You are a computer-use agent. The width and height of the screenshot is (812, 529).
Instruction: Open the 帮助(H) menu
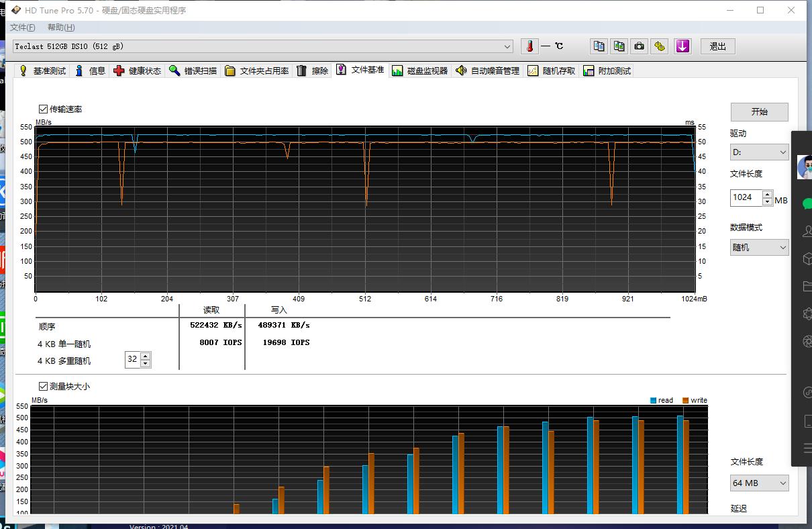point(61,28)
